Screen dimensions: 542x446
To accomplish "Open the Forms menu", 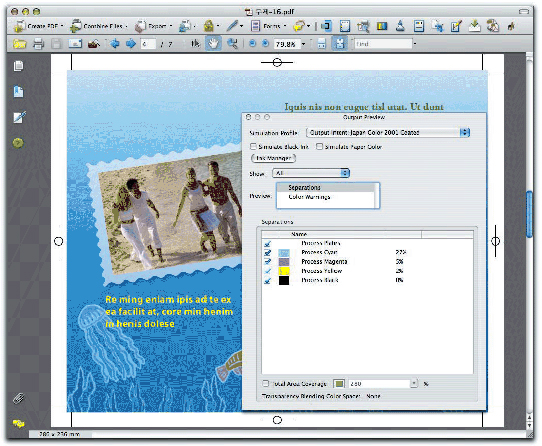I will pyautogui.click(x=268, y=26).
